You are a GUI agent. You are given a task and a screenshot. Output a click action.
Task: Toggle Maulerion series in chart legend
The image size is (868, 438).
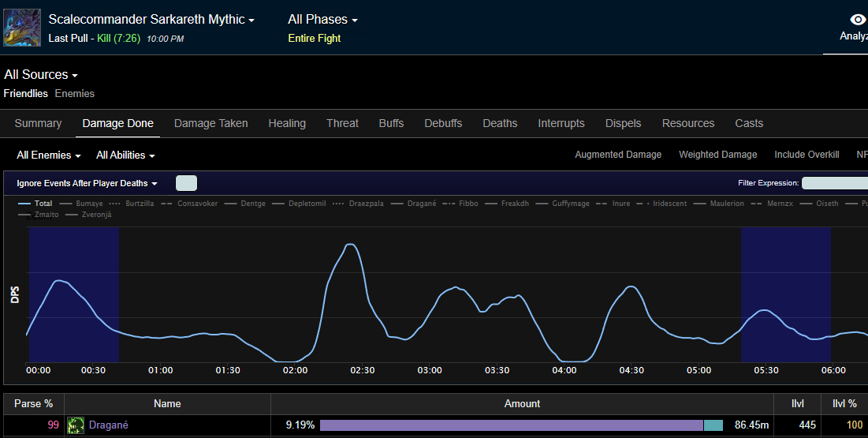pos(719,204)
